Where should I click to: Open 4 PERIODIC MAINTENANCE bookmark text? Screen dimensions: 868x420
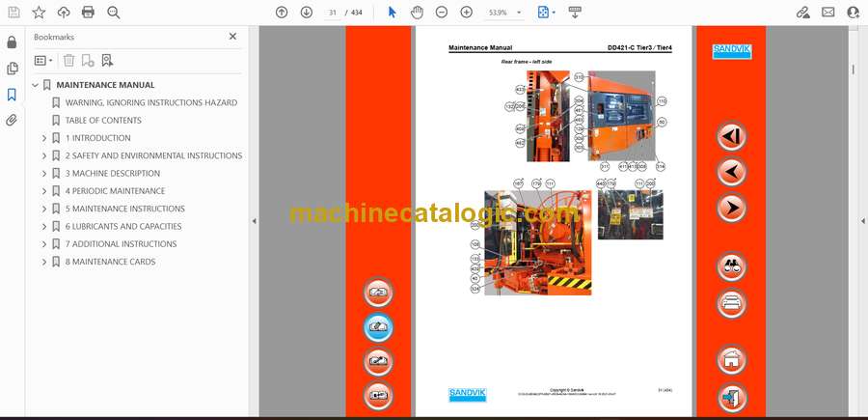pyautogui.click(x=115, y=191)
